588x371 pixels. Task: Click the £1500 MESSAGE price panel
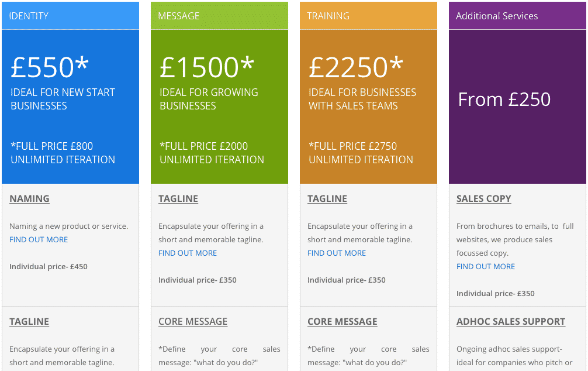[x=219, y=107]
